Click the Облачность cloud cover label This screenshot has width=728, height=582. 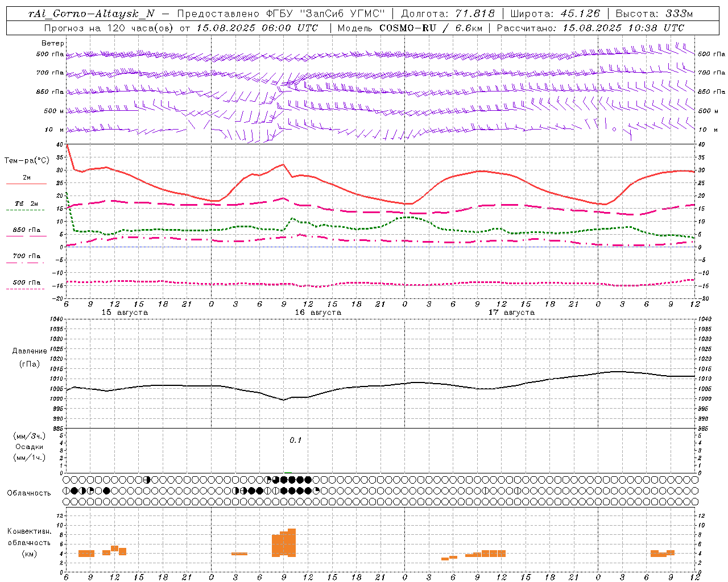(x=29, y=493)
